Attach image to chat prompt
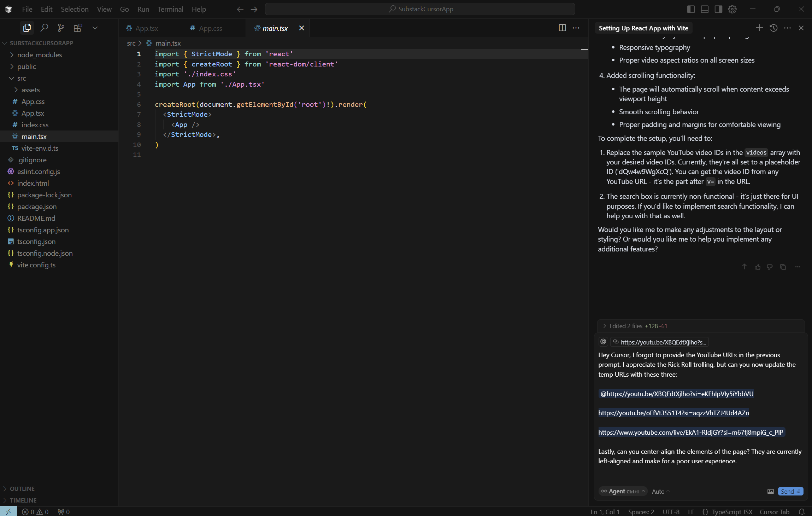Screen dimensions: 812x516 point(770,491)
